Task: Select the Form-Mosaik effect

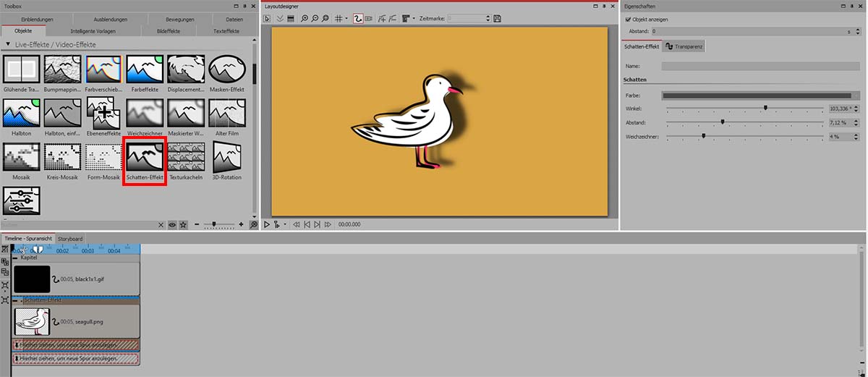Action: pyautogui.click(x=103, y=157)
